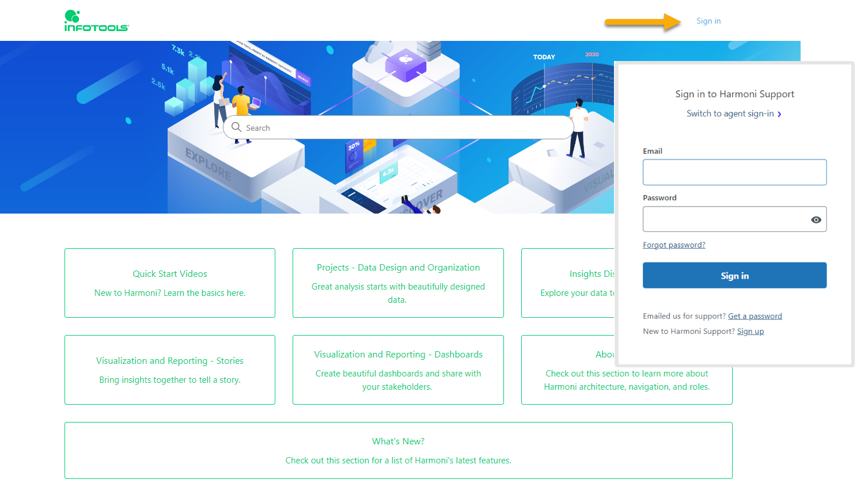Click the 'Password' field label

coord(659,198)
